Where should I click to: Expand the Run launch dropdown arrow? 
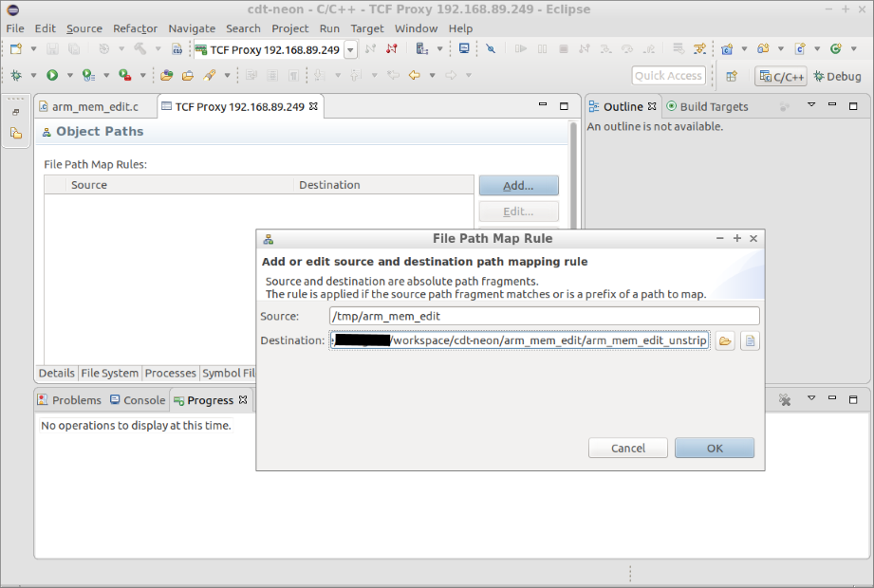point(69,75)
